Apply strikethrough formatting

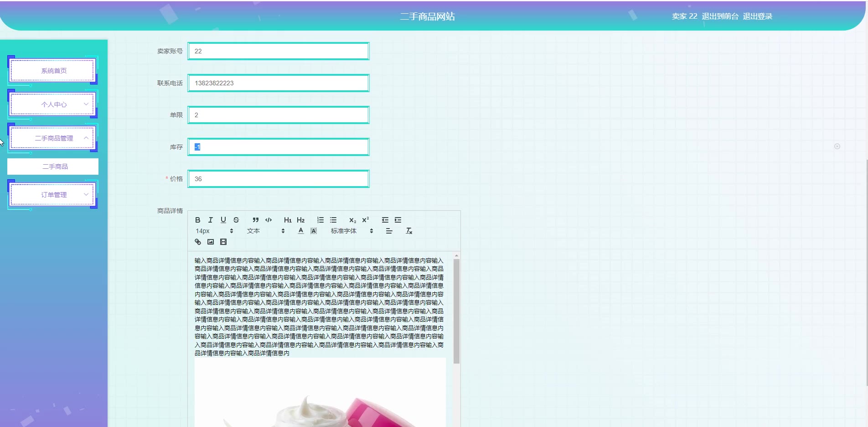236,220
